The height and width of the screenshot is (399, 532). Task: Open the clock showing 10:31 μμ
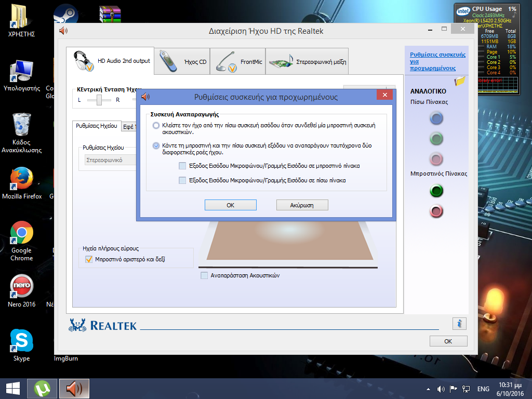tap(510, 389)
